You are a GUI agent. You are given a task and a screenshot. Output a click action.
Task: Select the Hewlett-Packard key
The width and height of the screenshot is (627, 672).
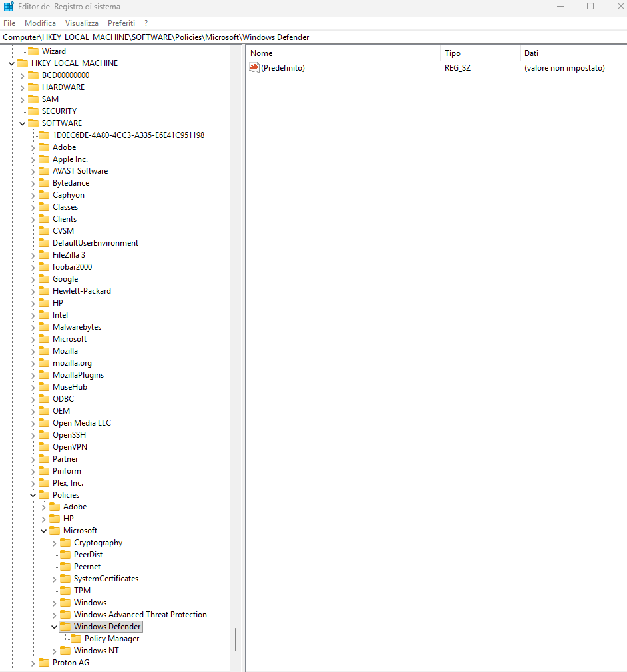81,291
